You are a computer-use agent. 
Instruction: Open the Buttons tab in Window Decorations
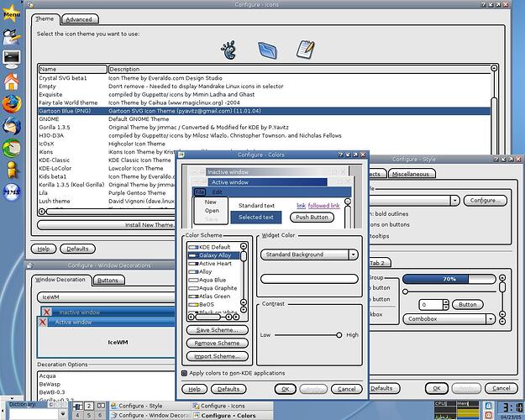click(x=108, y=281)
